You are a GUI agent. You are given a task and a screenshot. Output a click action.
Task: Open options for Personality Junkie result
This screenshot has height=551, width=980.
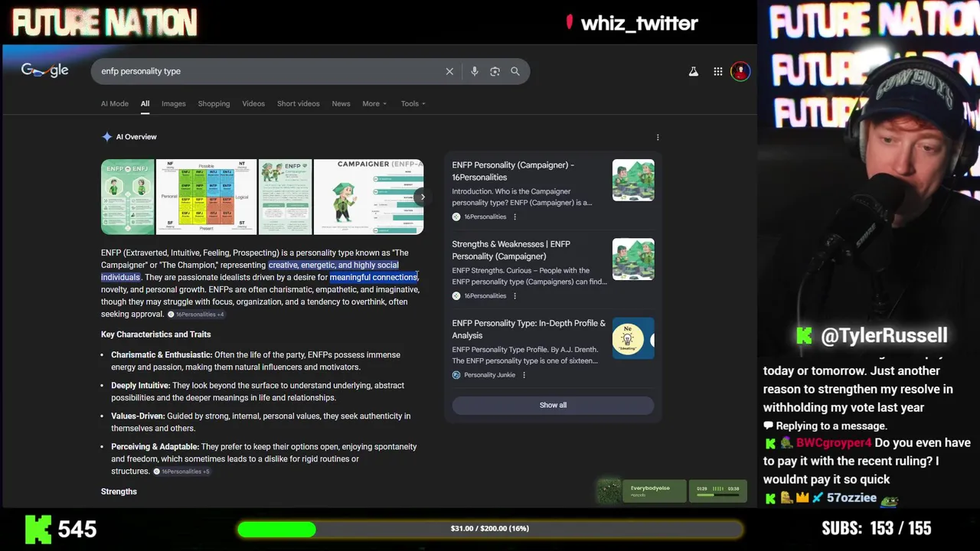pos(524,375)
